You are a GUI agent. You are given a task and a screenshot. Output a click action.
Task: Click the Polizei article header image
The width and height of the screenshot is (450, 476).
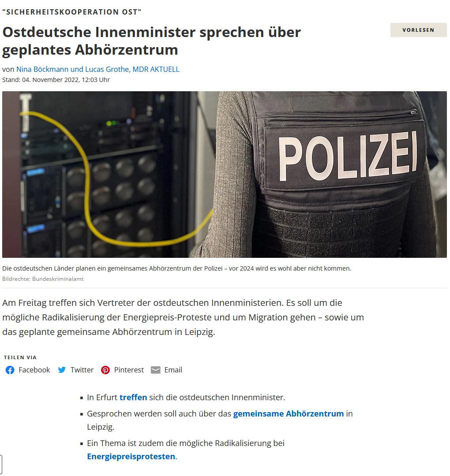coord(224,175)
